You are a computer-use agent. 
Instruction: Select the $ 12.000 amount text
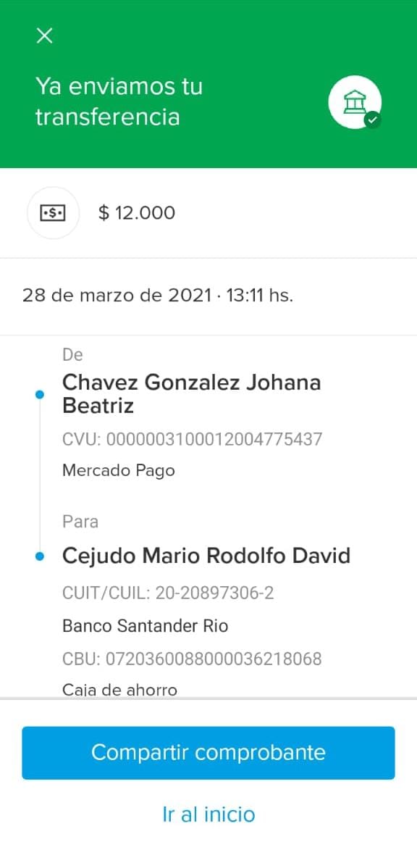click(137, 212)
